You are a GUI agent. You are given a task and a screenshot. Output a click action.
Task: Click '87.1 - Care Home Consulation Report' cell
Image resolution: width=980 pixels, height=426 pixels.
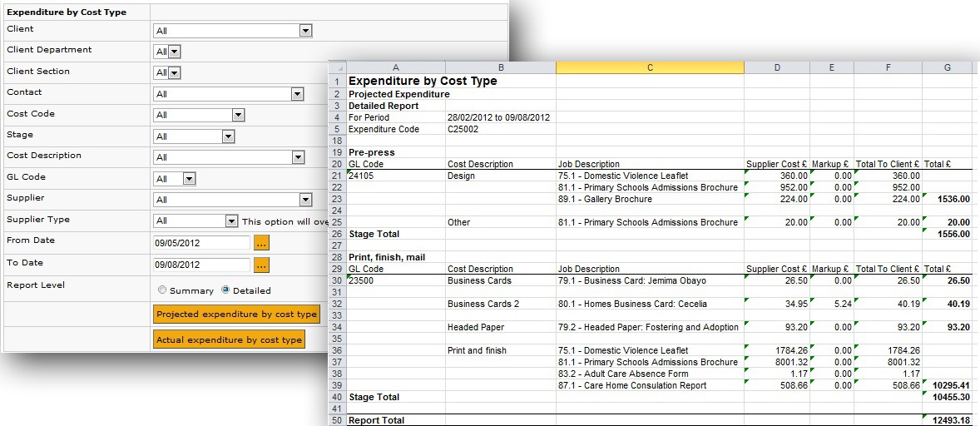(650, 386)
